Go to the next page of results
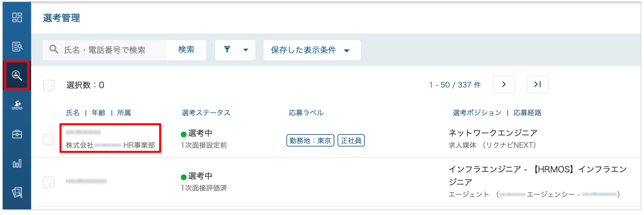Image resolution: width=644 pixels, height=215 pixels. (x=503, y=85)
